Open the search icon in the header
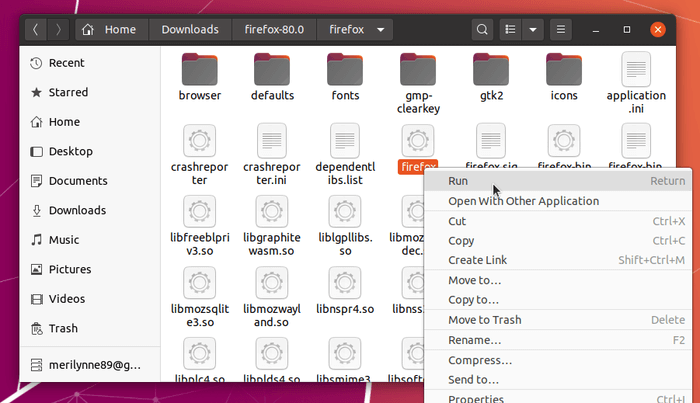This screenshot has height=403, width=700. click(482, 30)
